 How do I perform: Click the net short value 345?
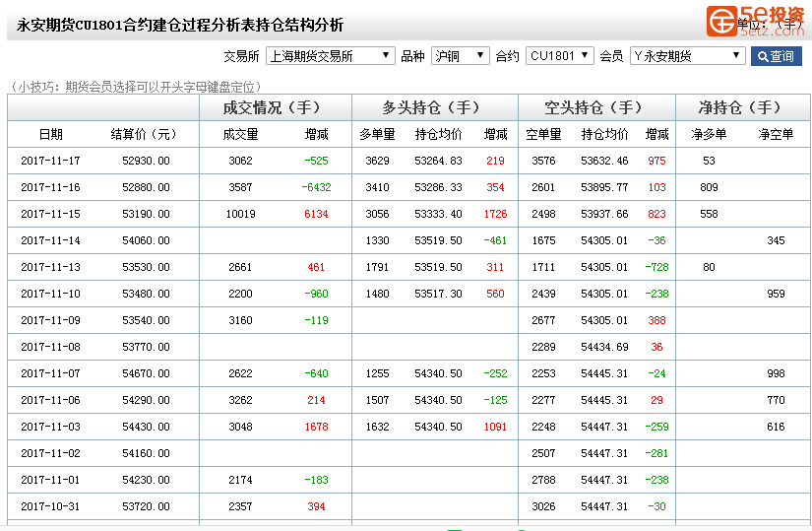[776, 240]
